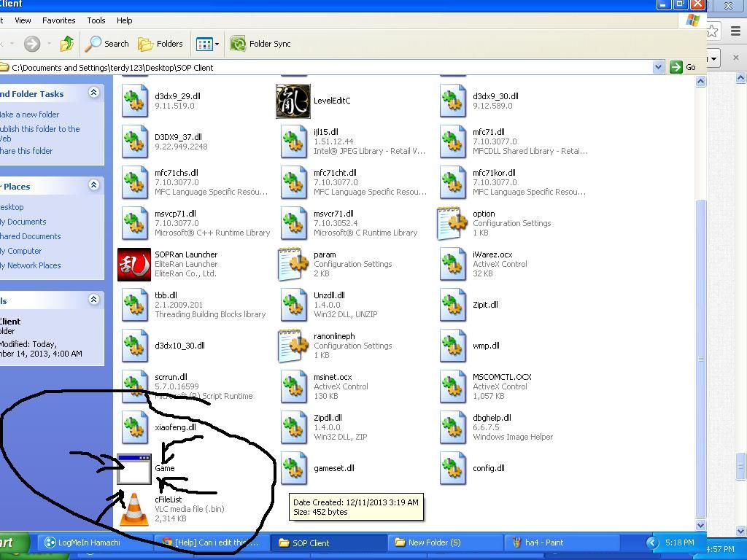Expand the address bar dropdown arrow

coord(658,67)
